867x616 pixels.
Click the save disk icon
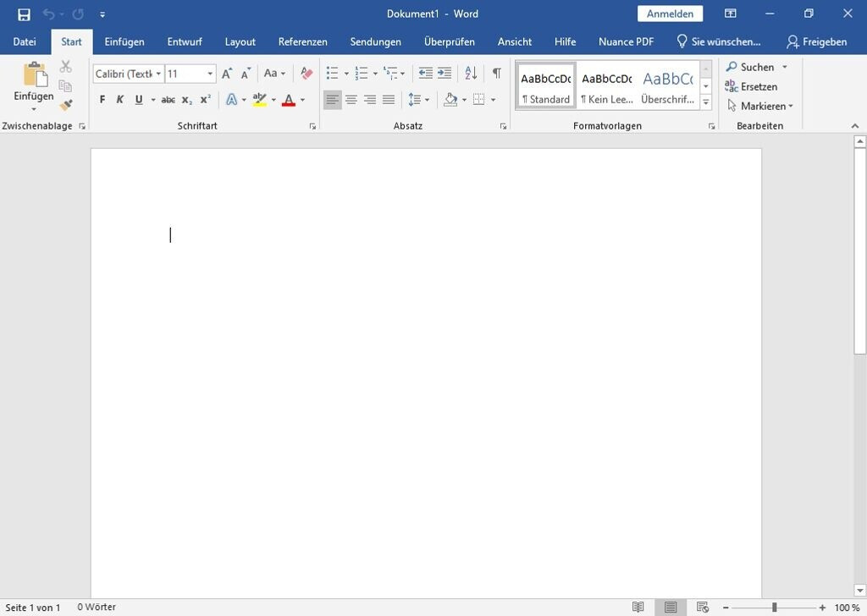pyautogui.click(x=24, y=14)
